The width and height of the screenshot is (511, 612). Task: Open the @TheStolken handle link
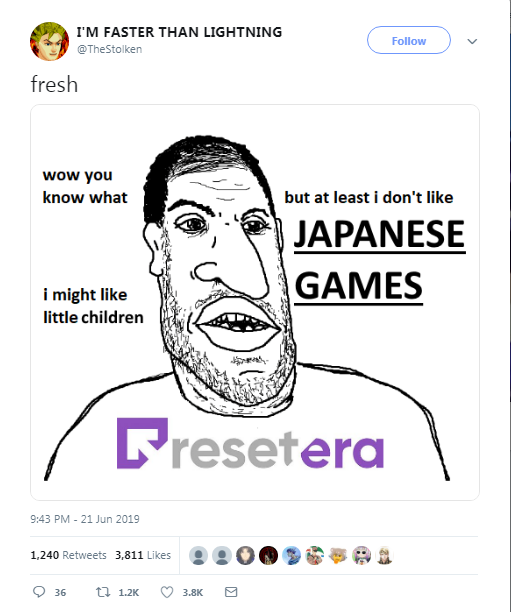pos(110,49)
